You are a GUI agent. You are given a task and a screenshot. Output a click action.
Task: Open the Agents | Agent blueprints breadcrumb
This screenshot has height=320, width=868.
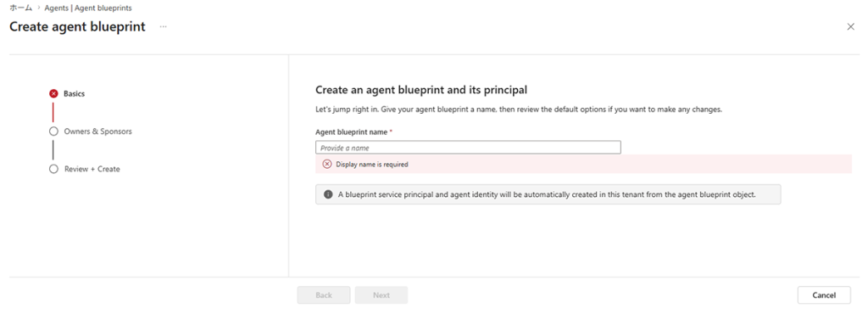coord(88,8)
